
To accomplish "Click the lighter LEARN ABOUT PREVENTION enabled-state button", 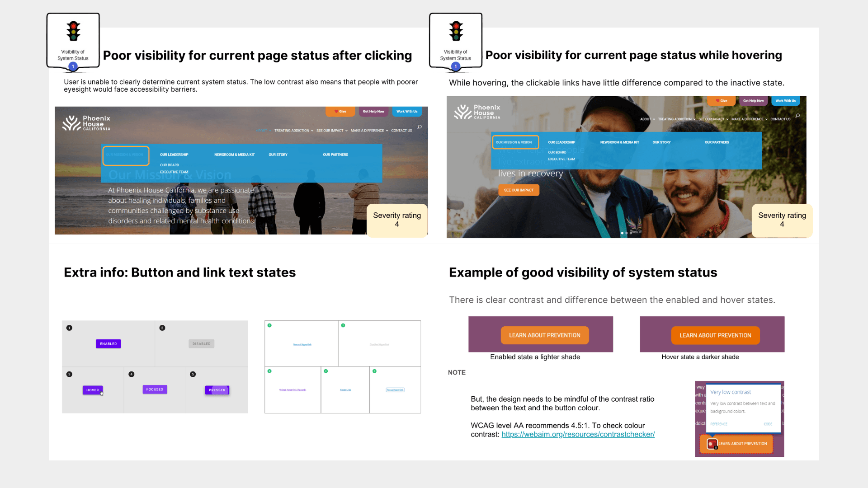I will click(x=544, y=335).
